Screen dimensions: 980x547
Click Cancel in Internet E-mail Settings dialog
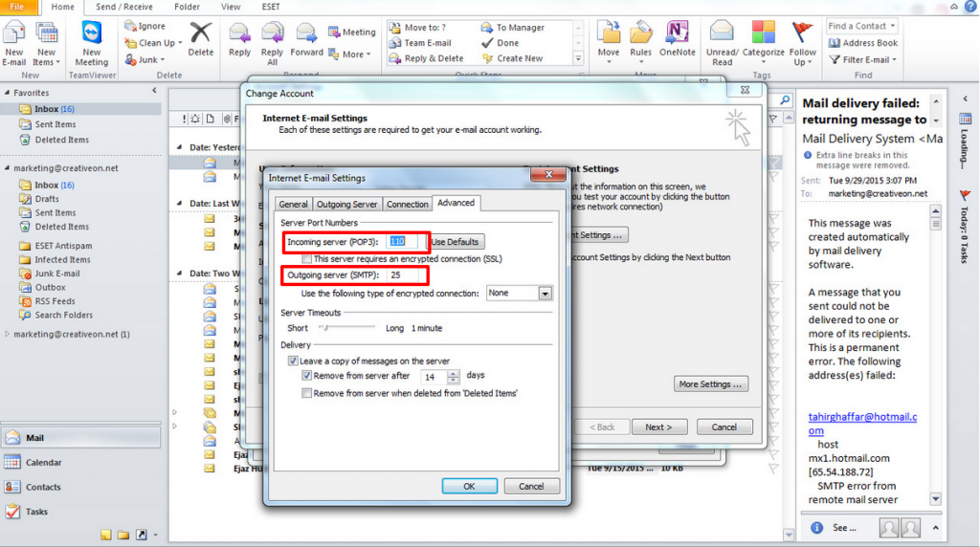pyautogui.click(x=531, y=486)
